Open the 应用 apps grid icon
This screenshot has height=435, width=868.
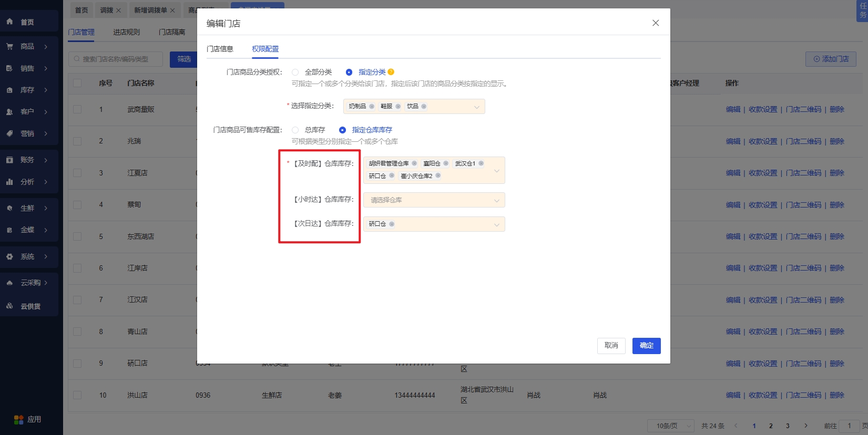coord(19,419)
